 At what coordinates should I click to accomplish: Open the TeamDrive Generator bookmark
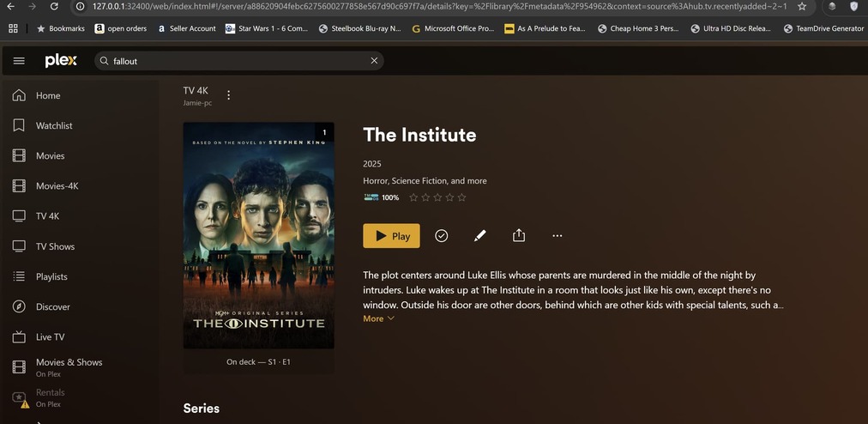point(824,28)
